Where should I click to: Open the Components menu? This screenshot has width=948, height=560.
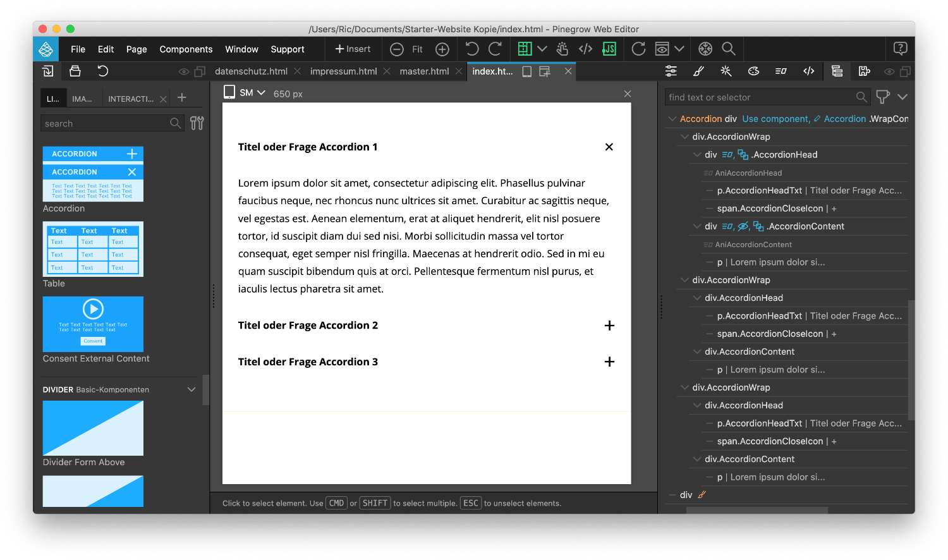[x=186, y=49]
